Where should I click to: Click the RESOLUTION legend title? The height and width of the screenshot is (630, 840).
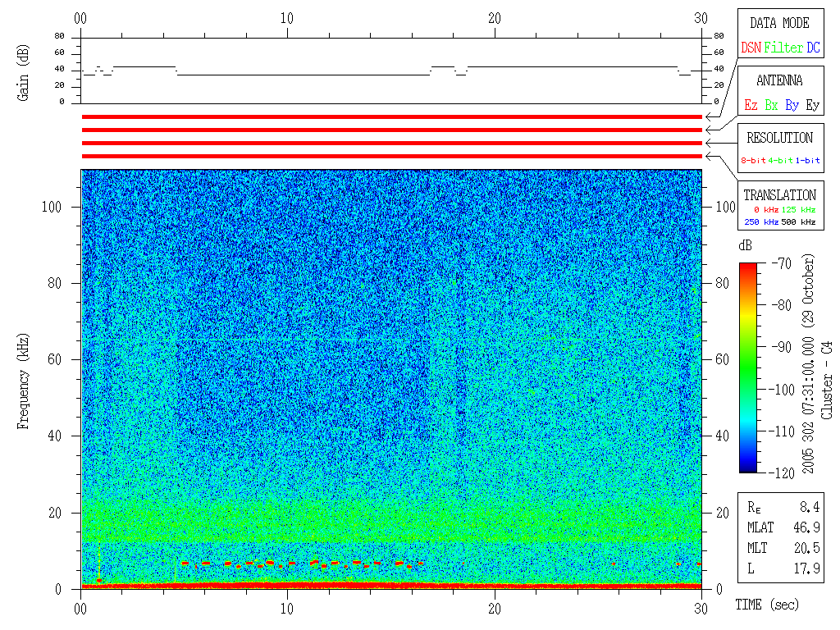tap(779, 138)
